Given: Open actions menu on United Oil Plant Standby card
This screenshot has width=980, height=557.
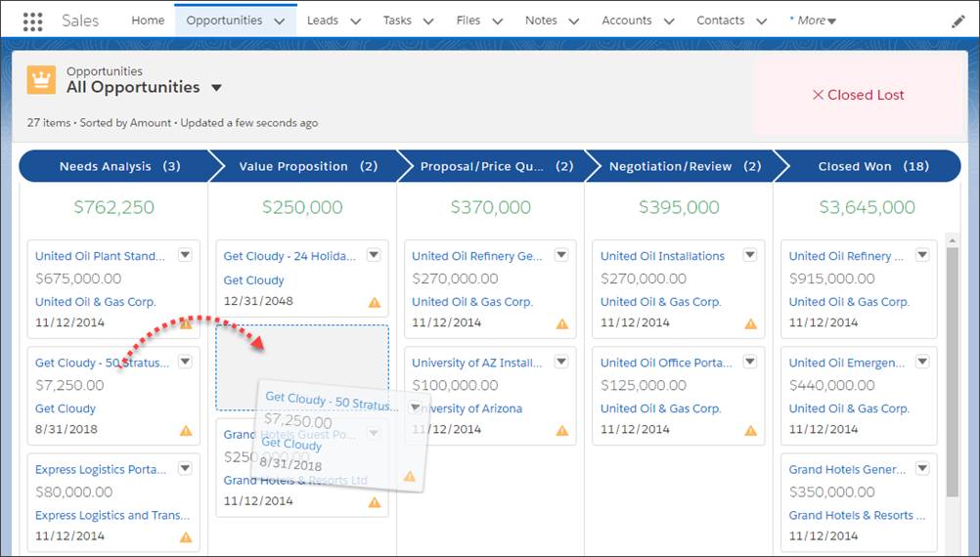Looking at the screenshot, I should (185, 255).
